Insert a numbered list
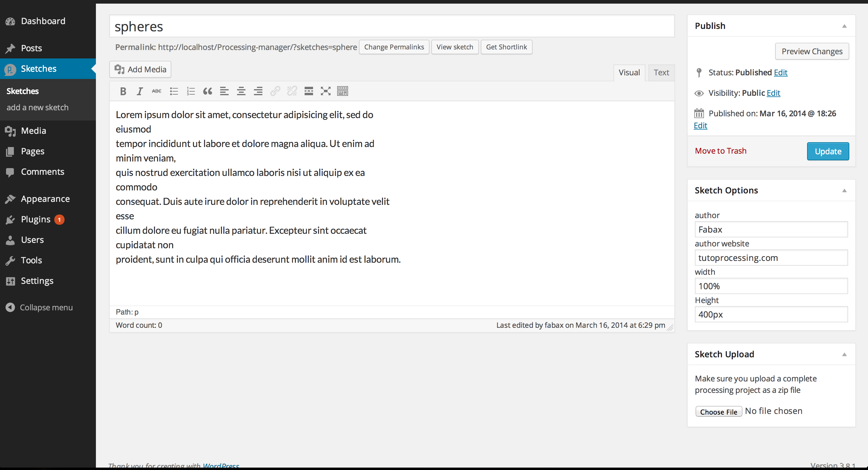Screen dimensions: 868x470 click(191, 91)
